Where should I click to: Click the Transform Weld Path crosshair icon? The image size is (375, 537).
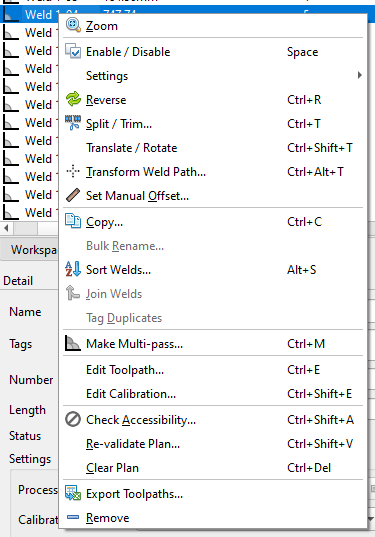(x=73, y=171)
